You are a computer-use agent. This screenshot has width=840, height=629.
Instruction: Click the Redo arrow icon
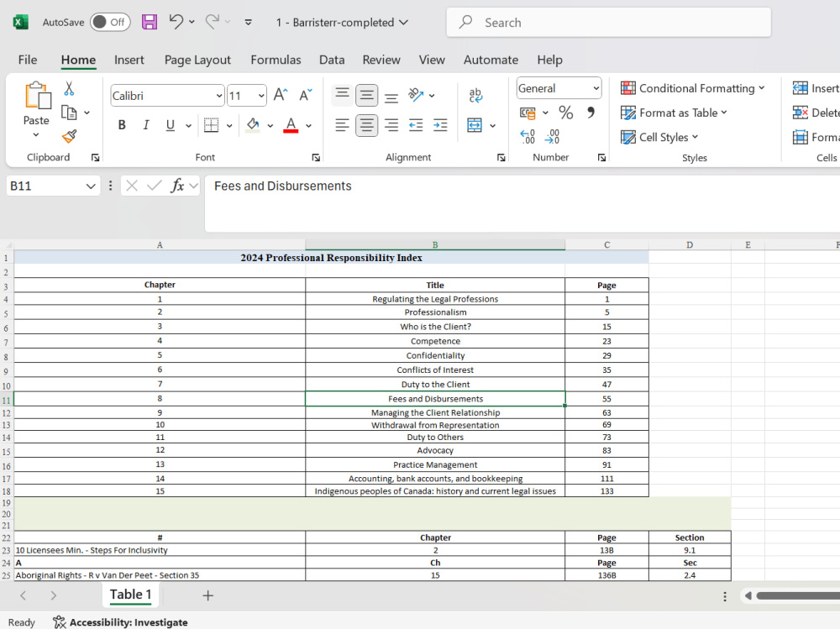[x=213, y=22]
